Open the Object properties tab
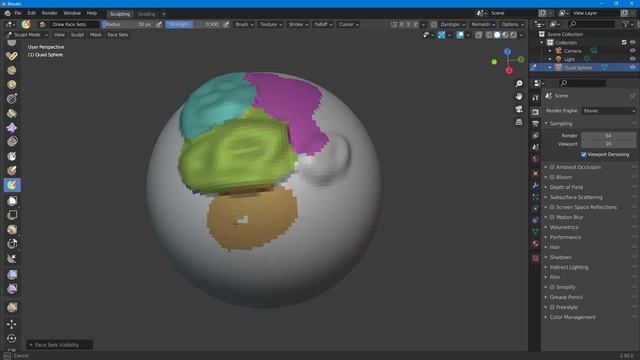Viewport: 640px width, 360px height. point(536,174)
